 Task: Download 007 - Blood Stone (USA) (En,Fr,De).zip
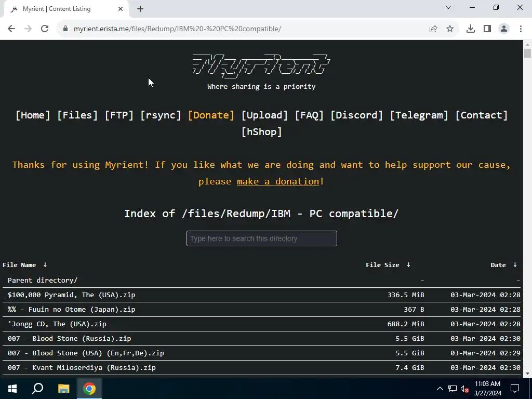[86, 353]
